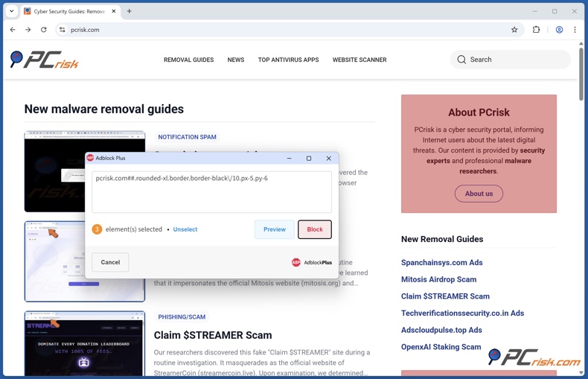Close the Adblock Plus dialog
This screenshot has height=379, width=588.
pyautogui.click(x=329, y=159)
